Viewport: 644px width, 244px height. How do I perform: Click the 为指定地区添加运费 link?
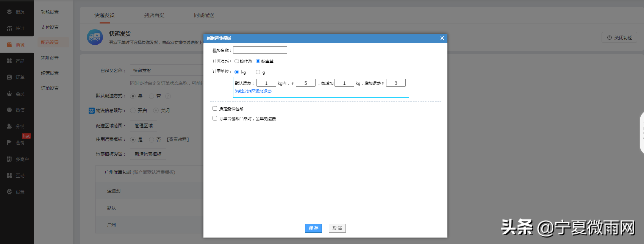(x=253, y=91)
